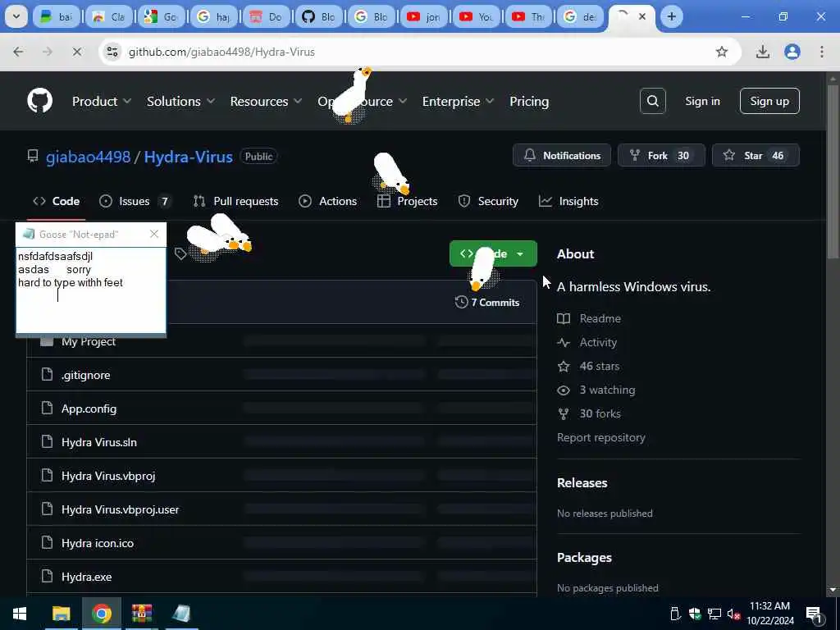The image size is (840, 630).
Task: Click the stop loading X button
Action: click(76, 52)
